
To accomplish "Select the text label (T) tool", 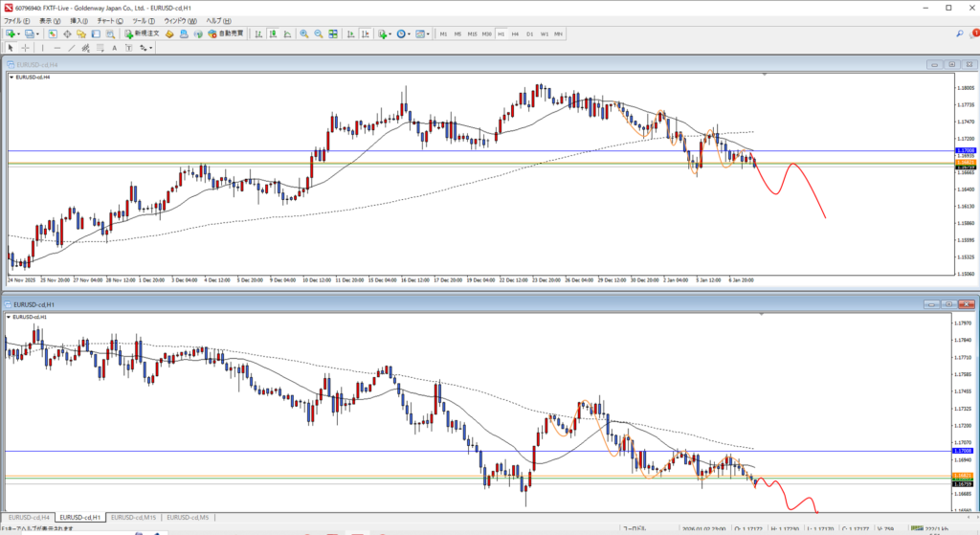I will 114,48.
